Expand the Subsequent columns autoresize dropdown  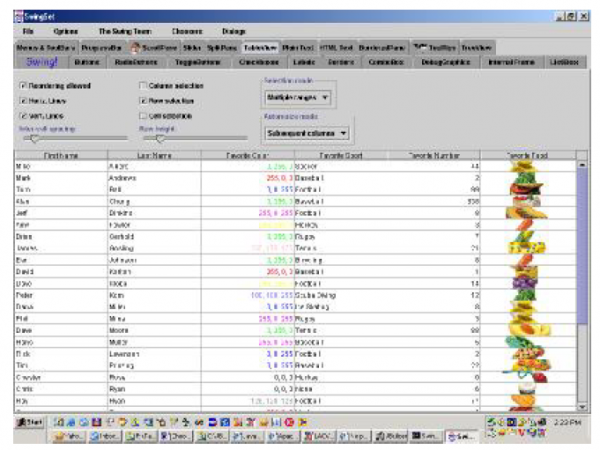click(308, 132)
